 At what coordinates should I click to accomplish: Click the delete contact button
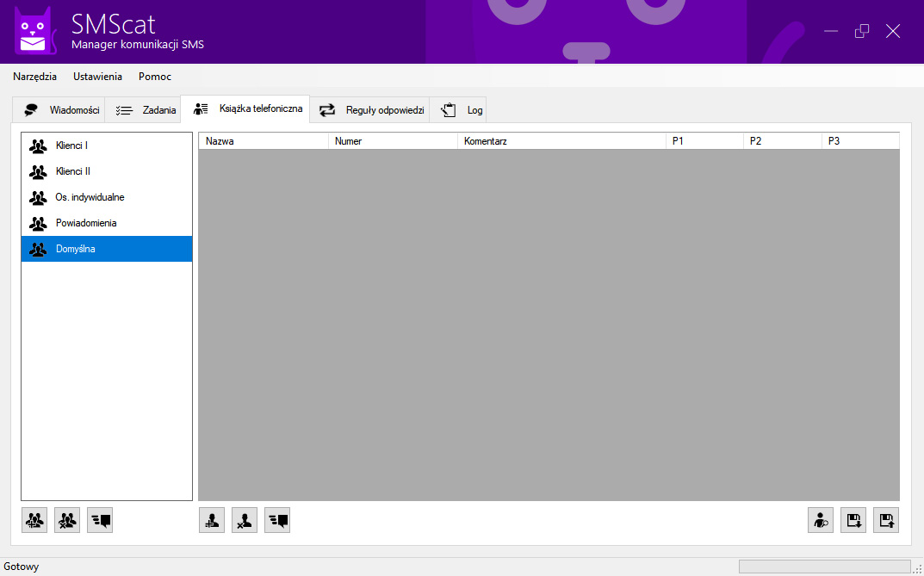coord(245,520)
